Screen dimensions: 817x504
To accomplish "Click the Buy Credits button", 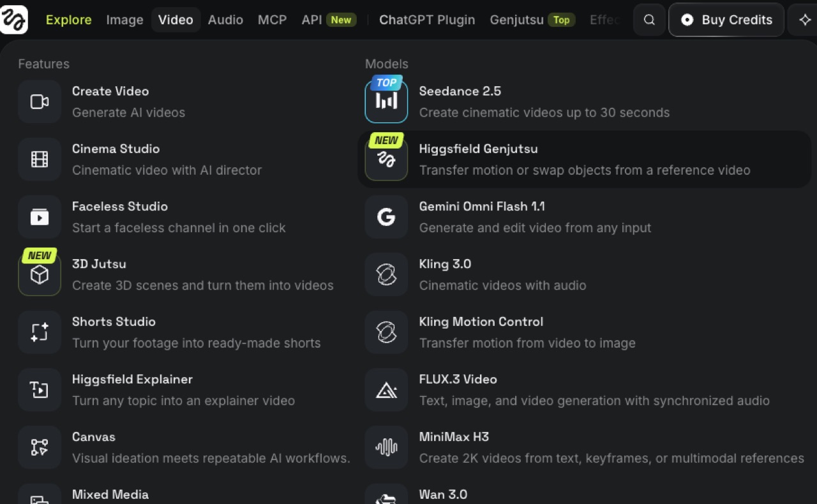I will [726, 20].
